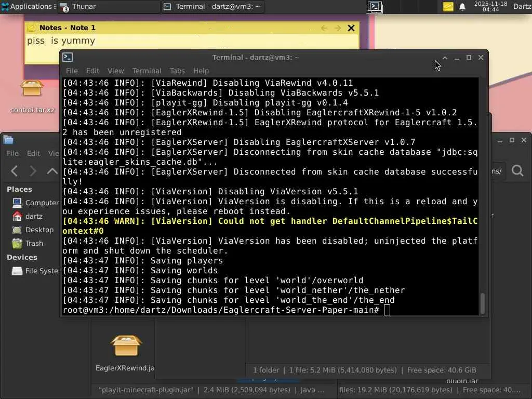Go back in Thunar with left arrow

(x=14, y=171)
